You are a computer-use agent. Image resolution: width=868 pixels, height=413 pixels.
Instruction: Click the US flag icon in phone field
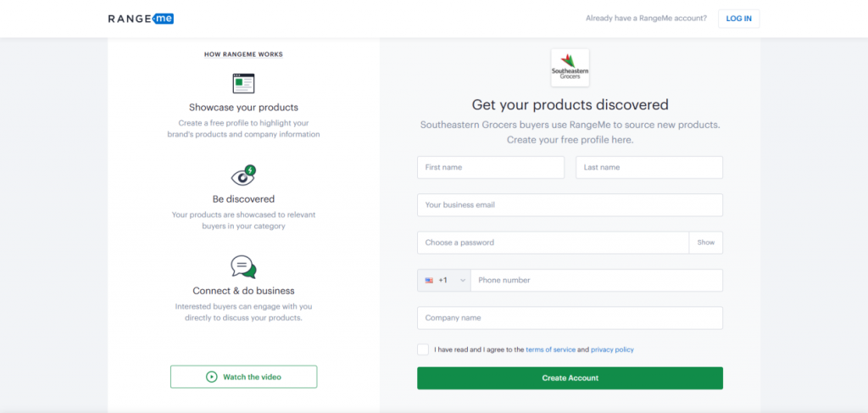click(x=429, y=281)
